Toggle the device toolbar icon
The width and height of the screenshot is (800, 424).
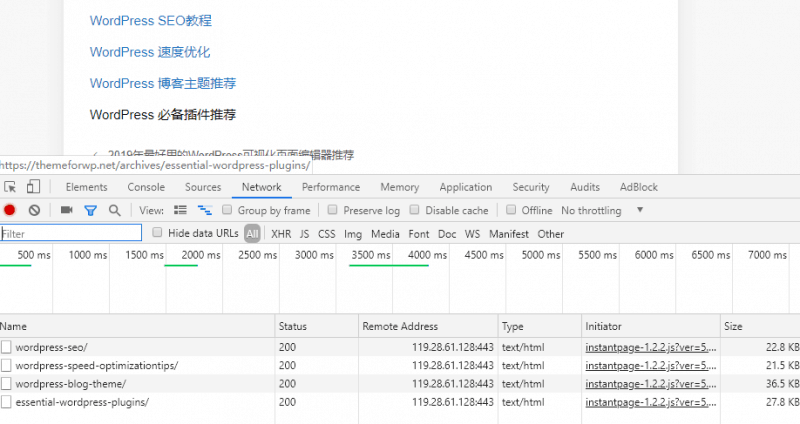(33, 187)
